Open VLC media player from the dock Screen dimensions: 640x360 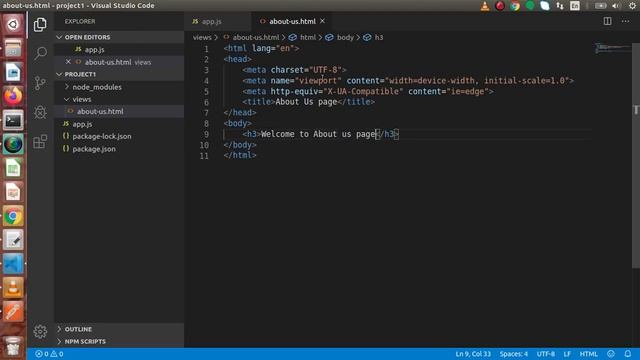(x=13, y=288)
